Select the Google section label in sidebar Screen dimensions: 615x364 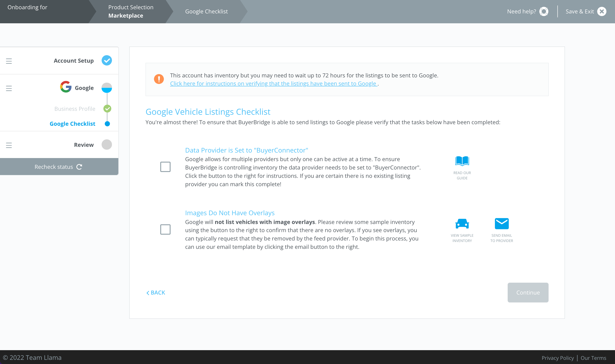84,88
